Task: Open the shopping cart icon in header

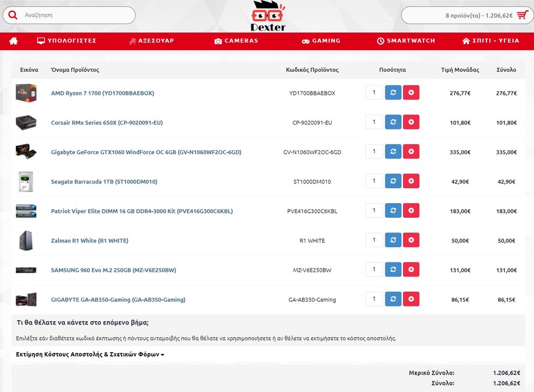Action: point(523,15)
